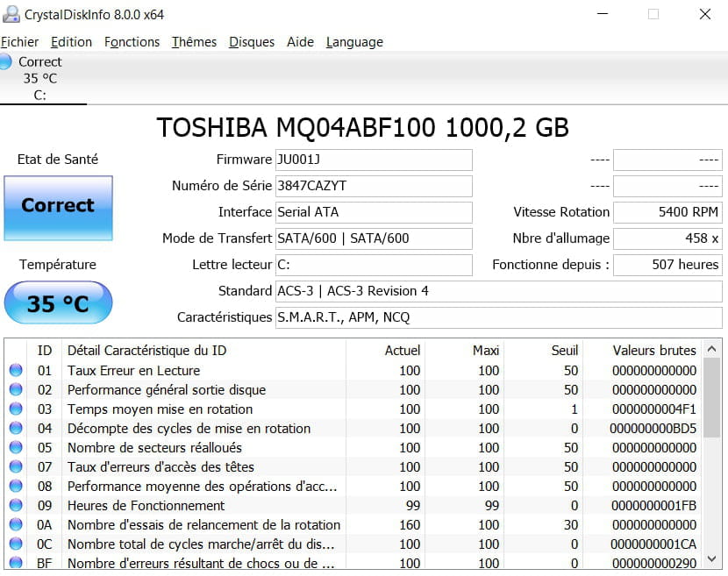Screen dimensions: 728x576
Task: Select row Temps moyen mise en rotation
Action: [353, 409]
